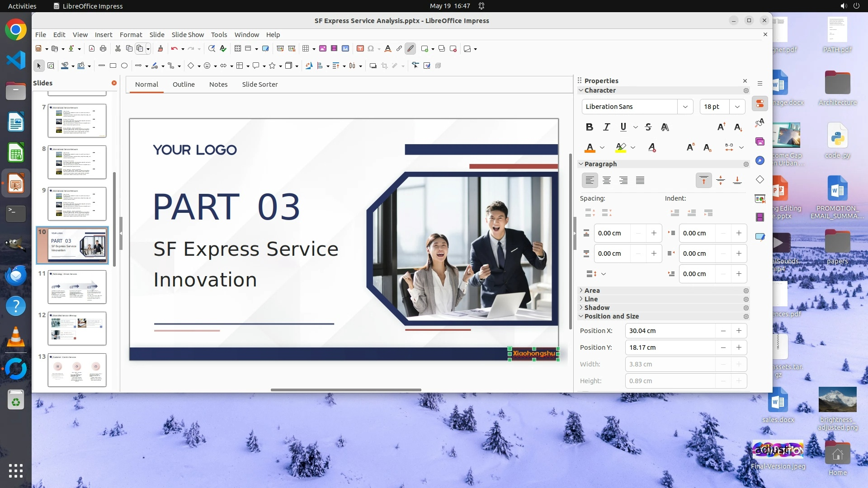The width and height of the screenshot is (868, 488).
Task: Insert a rectangle shape tool
Action: [113, 66]
